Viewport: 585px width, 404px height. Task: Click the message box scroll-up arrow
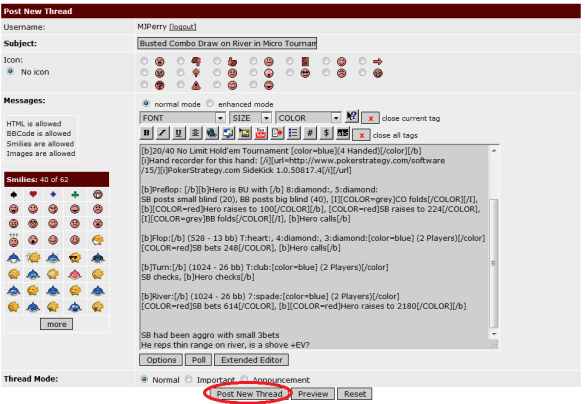click(x=494, y=151)
